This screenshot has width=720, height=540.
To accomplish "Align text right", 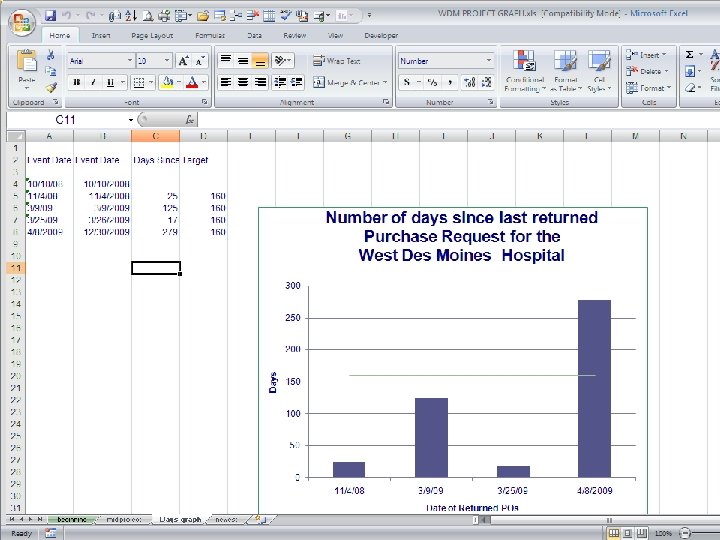I will (260, 82).
